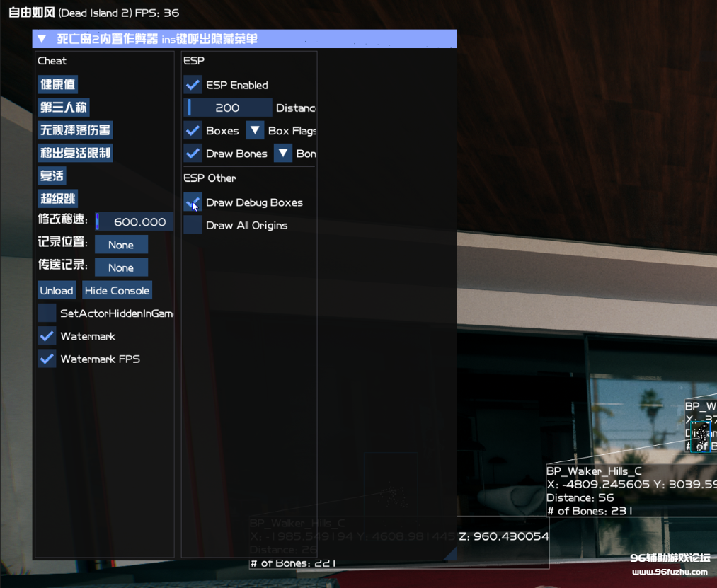Click None button beside 传送记录
The image size is (717, 588).
[x=121, y=267]
